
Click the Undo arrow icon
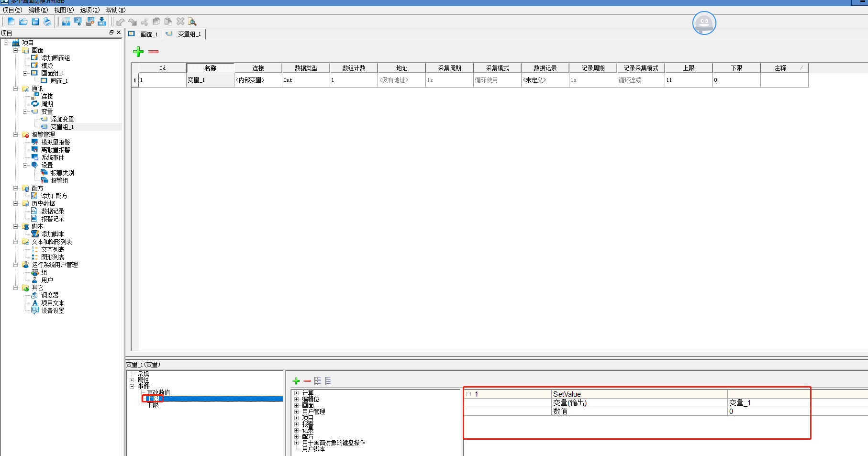[121, 22]
